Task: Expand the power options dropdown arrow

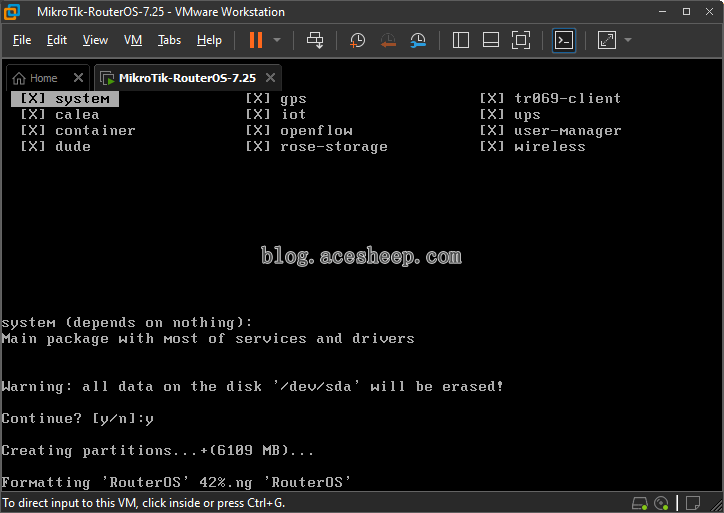Action: [277, 40]
